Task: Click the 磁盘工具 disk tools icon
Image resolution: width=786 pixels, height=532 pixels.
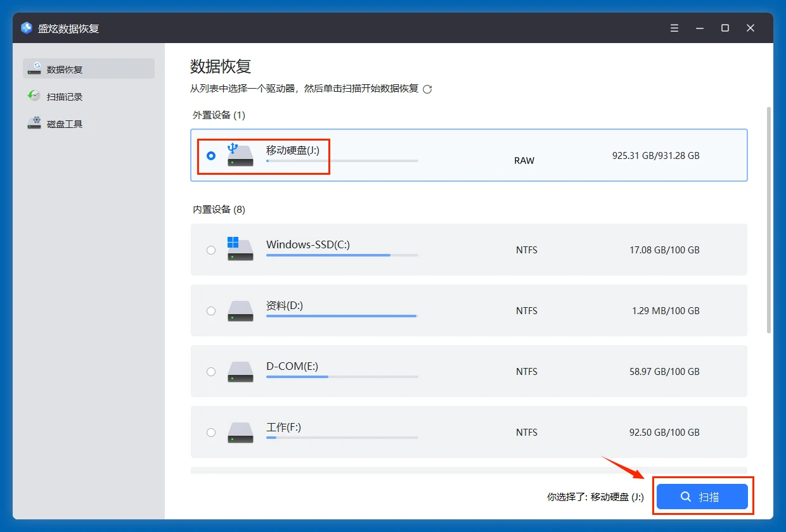Action: (34, 123)
